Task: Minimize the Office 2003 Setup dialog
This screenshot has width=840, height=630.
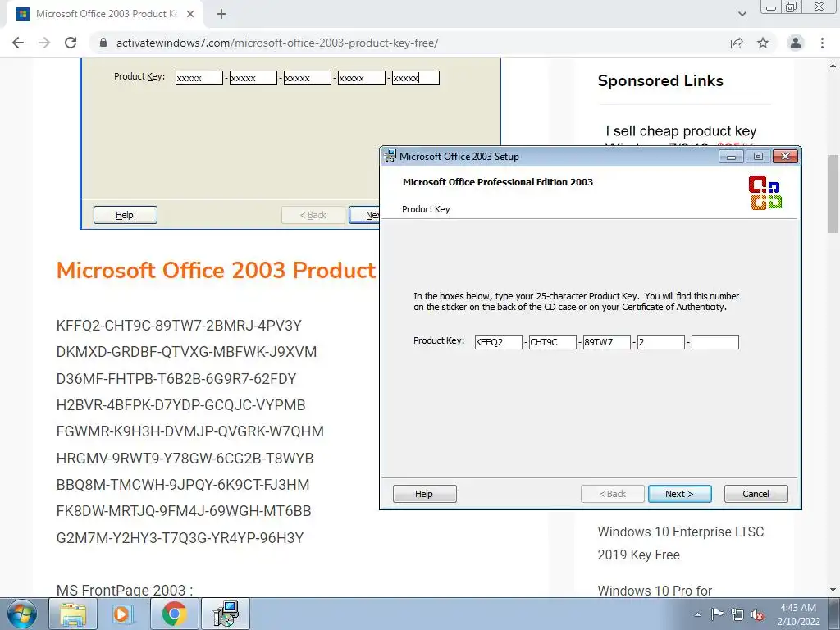Action: coord(731,157)
